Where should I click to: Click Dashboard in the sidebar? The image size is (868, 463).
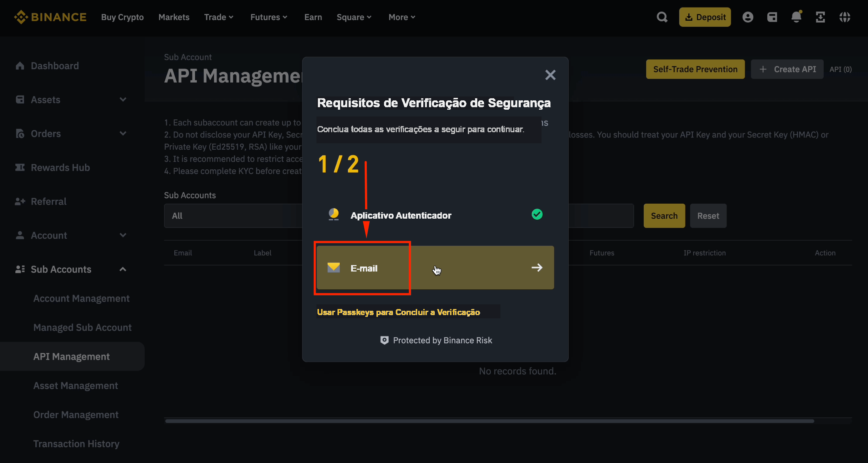coord(55,66)
